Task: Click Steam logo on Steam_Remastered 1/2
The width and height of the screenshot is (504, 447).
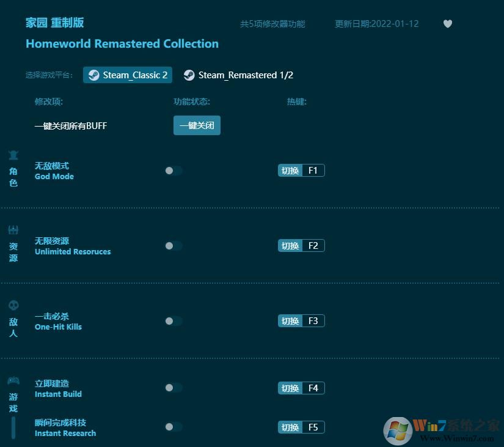Action: 189,75
